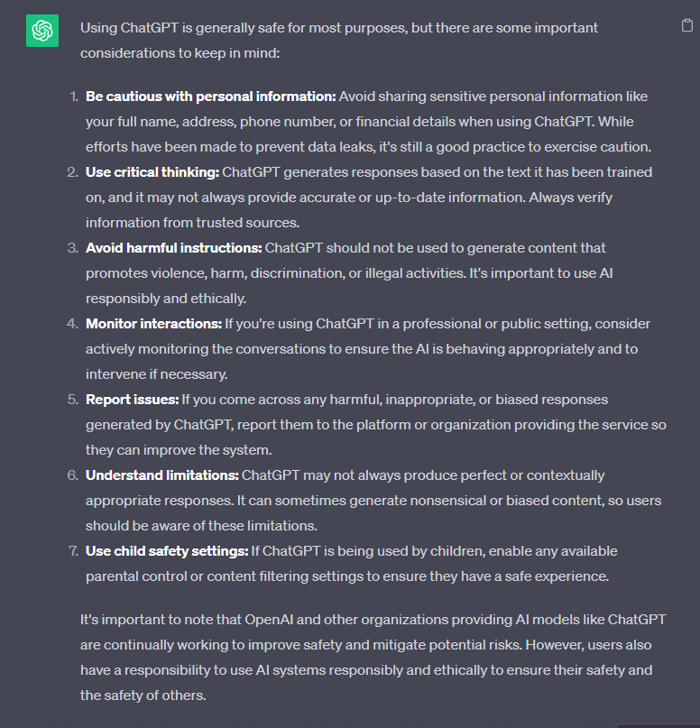The image size is (700, 728).
Task: Click the ChatGPT logo avatar
Action: click(x=42, y=31)
